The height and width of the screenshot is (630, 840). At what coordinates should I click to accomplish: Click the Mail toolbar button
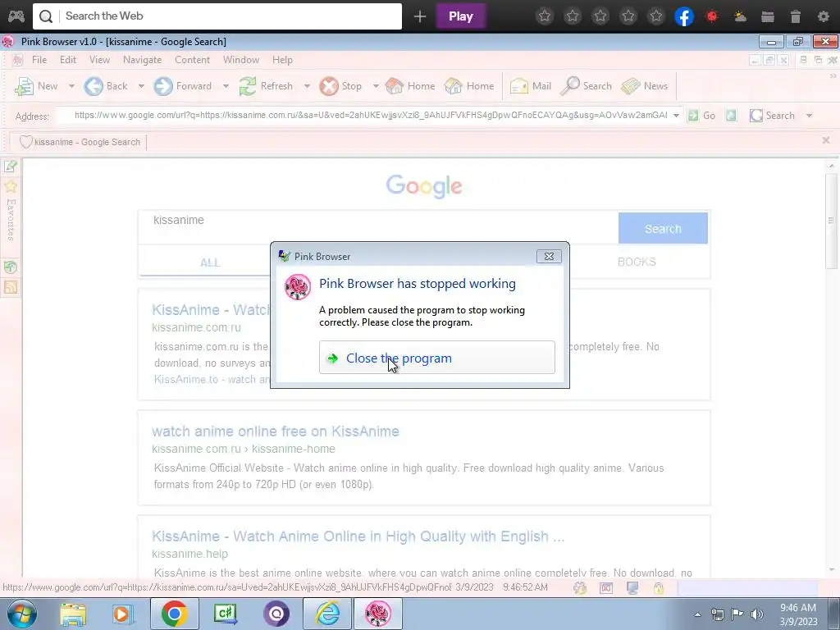pyautogui.click(x=531, y=85)
